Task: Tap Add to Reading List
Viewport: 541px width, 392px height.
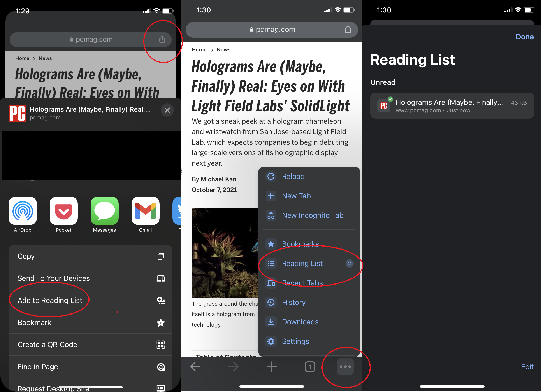Action: [x=91, y=300]
